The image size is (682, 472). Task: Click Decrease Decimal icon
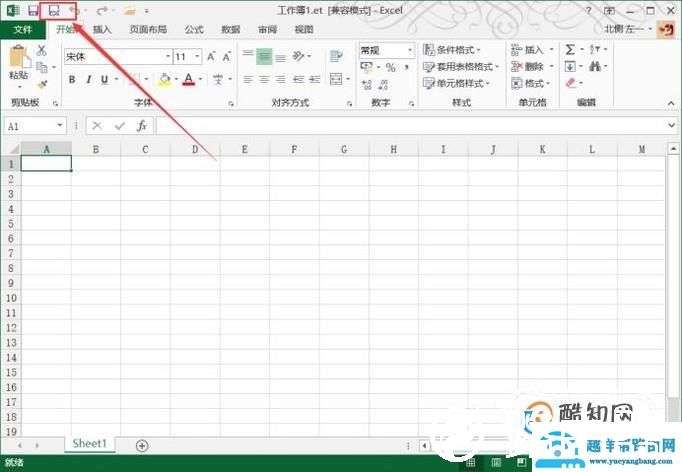click(383, 84)
